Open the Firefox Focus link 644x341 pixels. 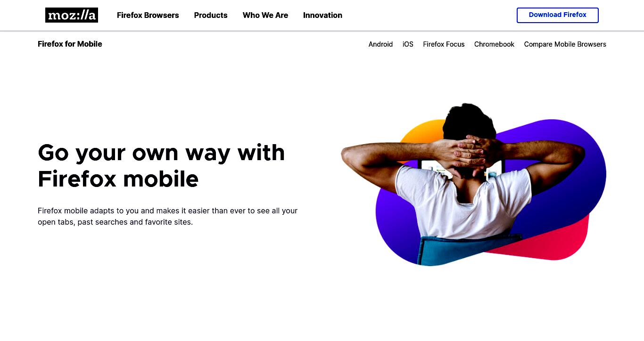pos(444,44)
